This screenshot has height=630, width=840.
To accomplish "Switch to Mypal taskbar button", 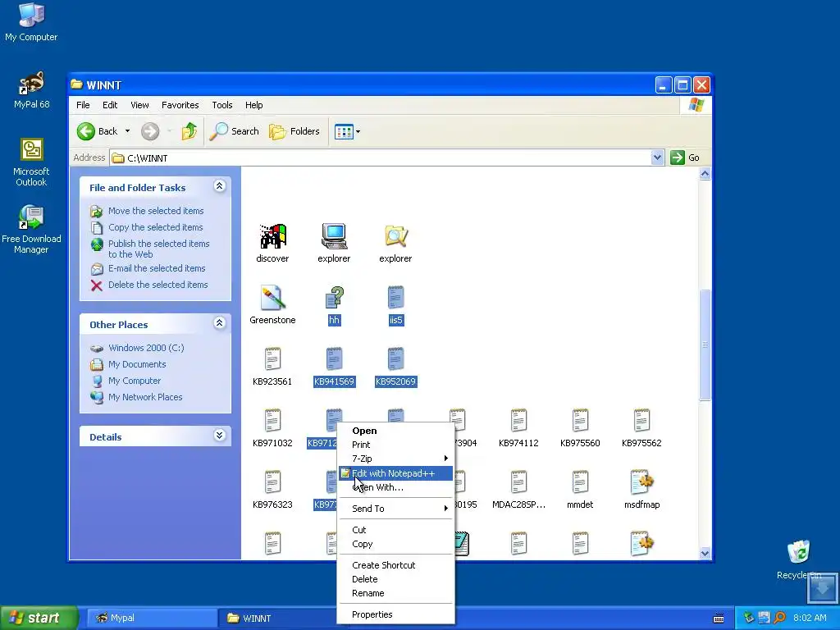I will point(152,618).
